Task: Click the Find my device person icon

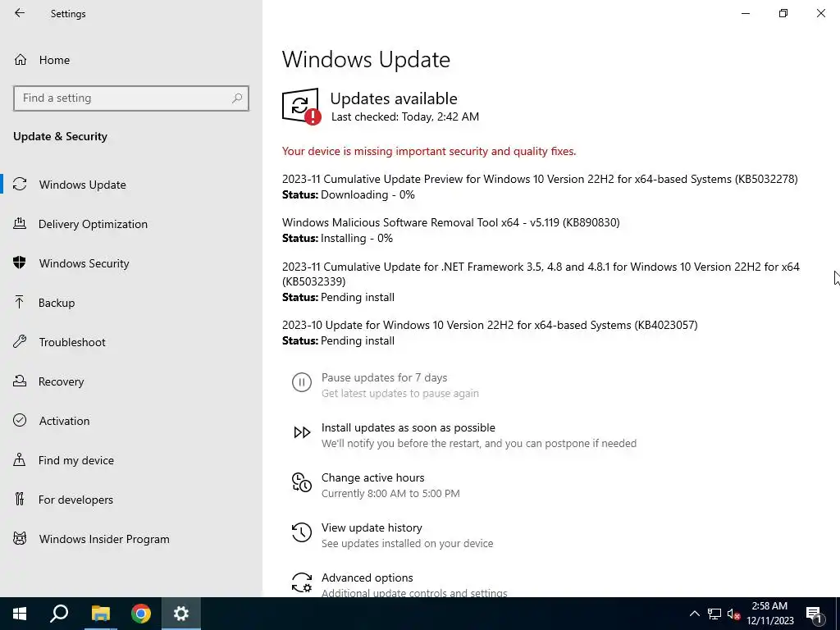Action: [20, 459]
